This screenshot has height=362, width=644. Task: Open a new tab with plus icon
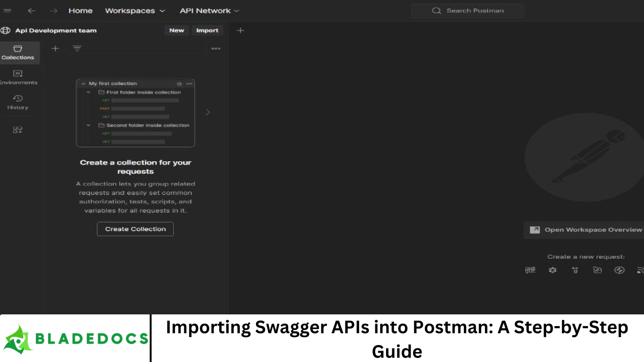pyautogui.click(x=240, y=30)
